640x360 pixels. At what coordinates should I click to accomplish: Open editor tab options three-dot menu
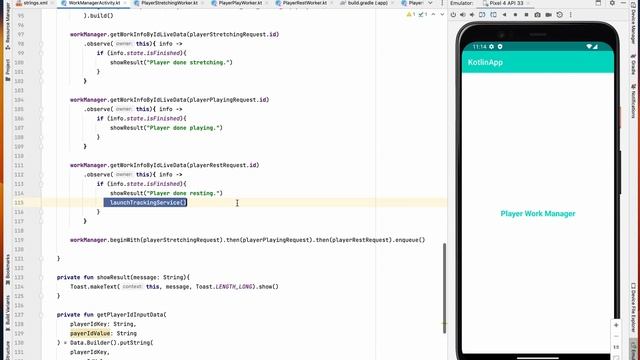[442, 3]
